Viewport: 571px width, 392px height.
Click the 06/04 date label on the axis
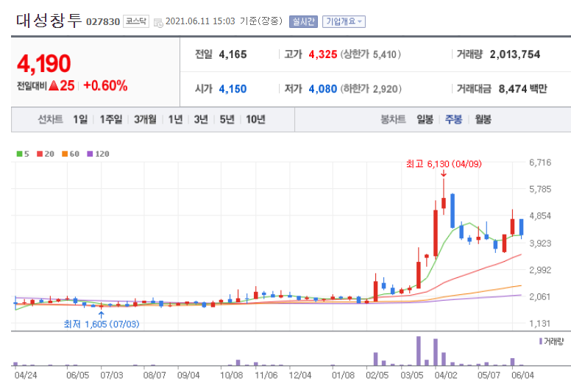(x=522, y=375)
